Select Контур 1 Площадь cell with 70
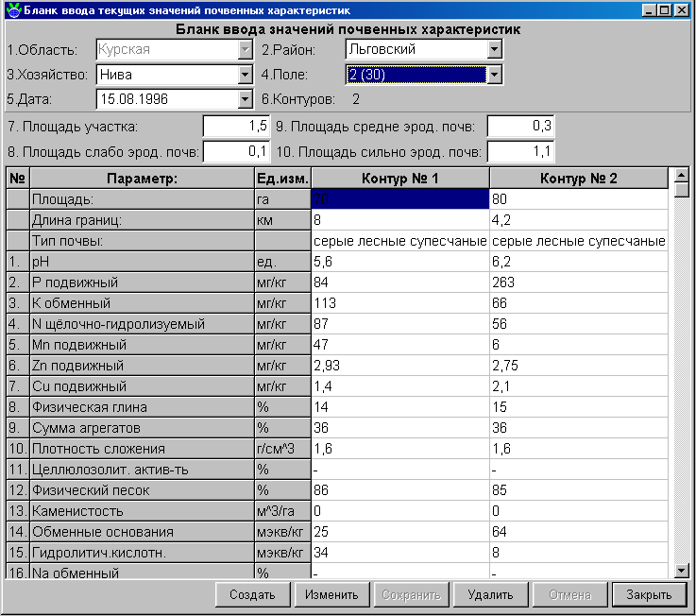 (400, 199)
